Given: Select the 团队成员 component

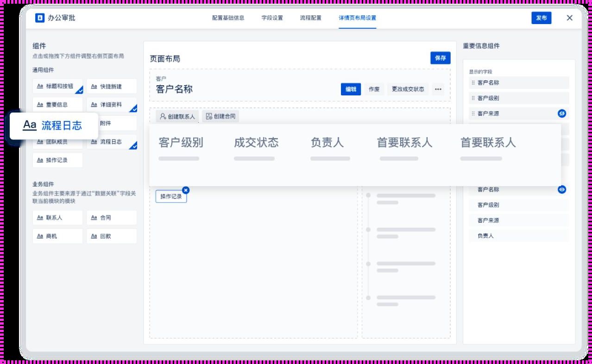Looking at the screenshot, I should click(x=57, y=142).
